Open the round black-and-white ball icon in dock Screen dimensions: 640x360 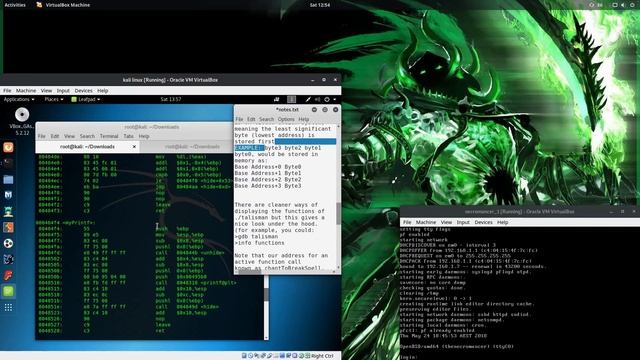coord(8,243)
